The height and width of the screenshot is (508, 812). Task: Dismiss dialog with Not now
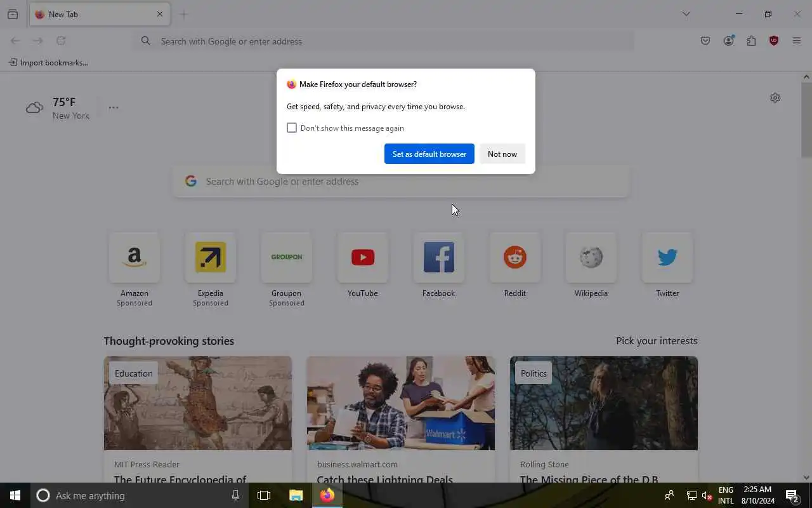point(502,154)
